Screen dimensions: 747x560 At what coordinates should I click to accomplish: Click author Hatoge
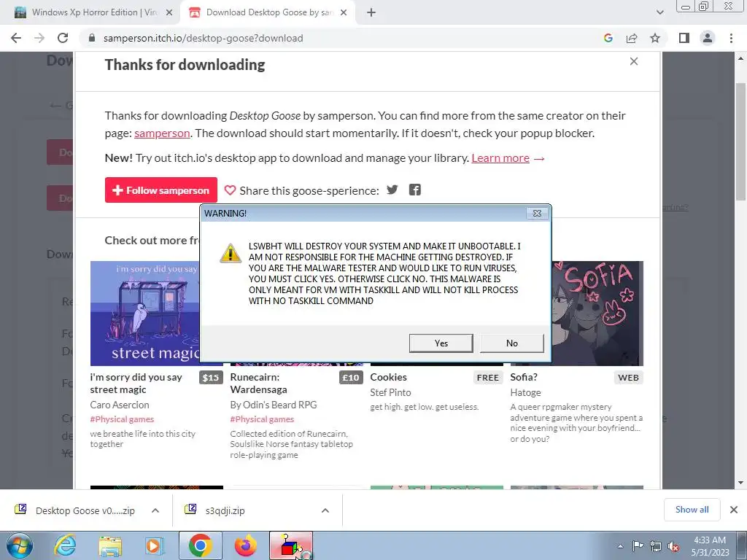(x=525, y=392)
